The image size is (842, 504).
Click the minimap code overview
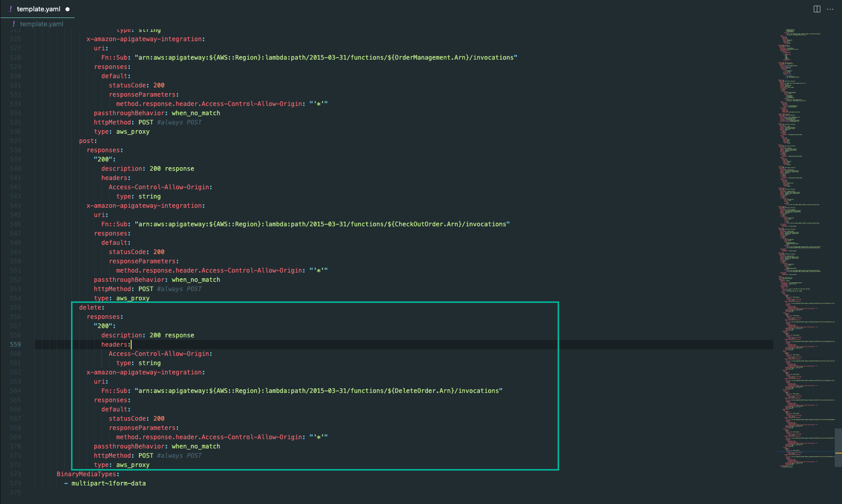[805, 248]
